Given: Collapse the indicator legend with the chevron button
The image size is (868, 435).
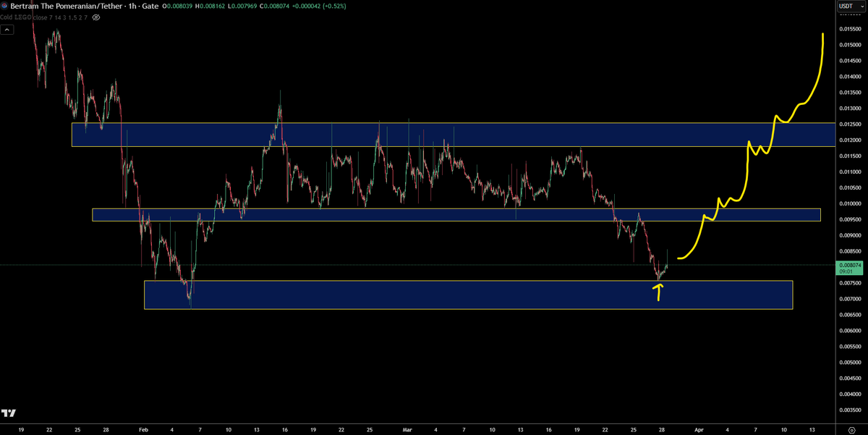Looking at the screenshot, I should coord(7,30).
